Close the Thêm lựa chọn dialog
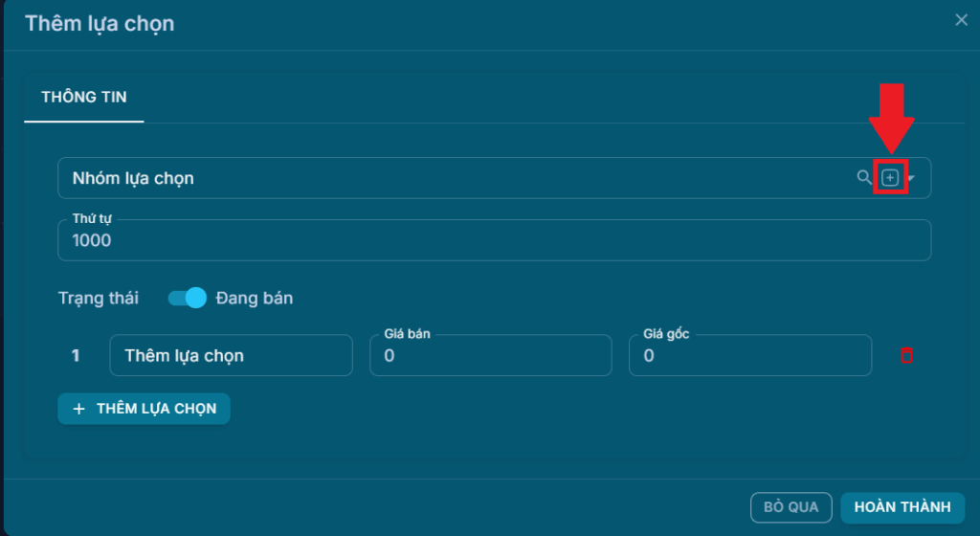The width and height of the screenshot is (980, 536). 961,20
